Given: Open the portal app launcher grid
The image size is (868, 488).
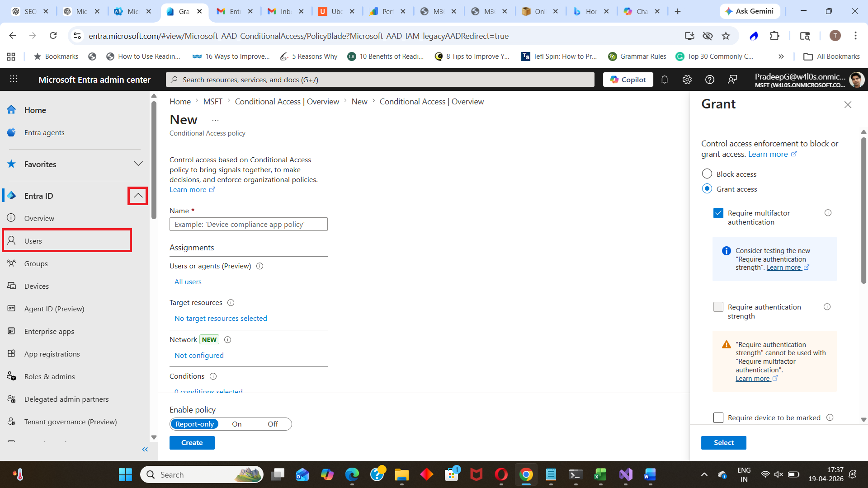Looking at the screenshot, I should tap(14, 79).
